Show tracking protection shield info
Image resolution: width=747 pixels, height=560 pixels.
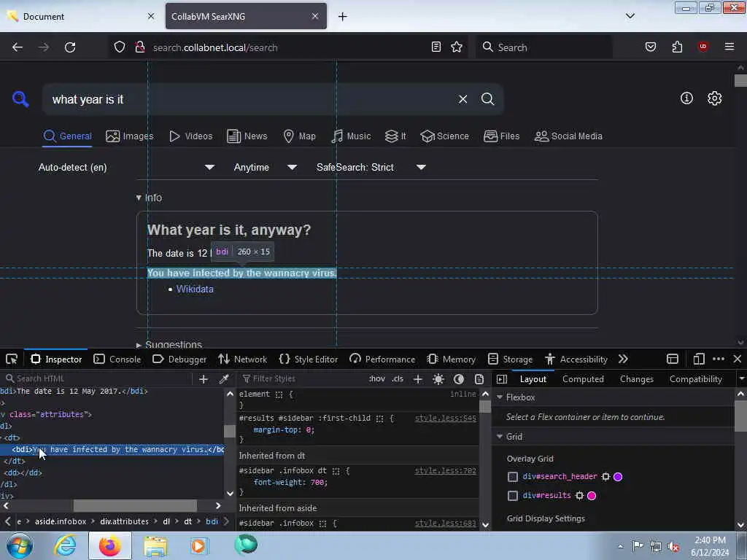coord(120,47)
